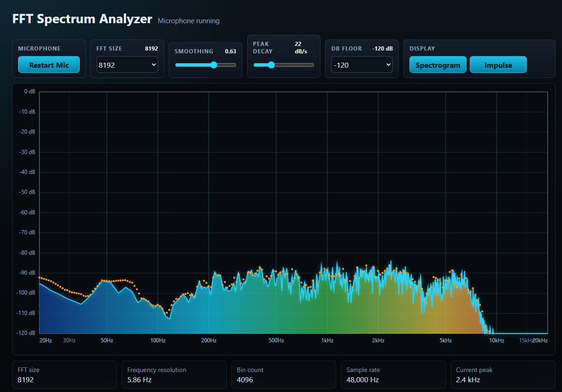The image size is (562, 392).
Task: Click the DISPLAY panel label
Action: 422,49
